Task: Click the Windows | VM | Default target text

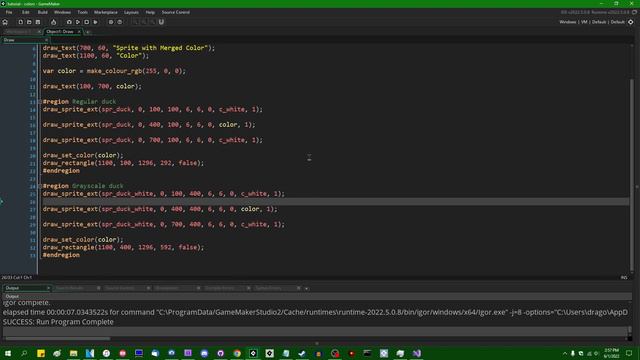Action: 592,22
